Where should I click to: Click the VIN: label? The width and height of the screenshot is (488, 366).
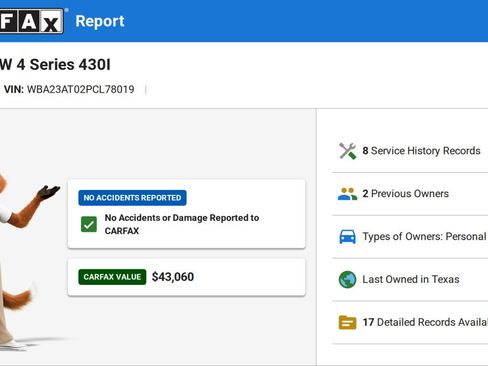14,89
